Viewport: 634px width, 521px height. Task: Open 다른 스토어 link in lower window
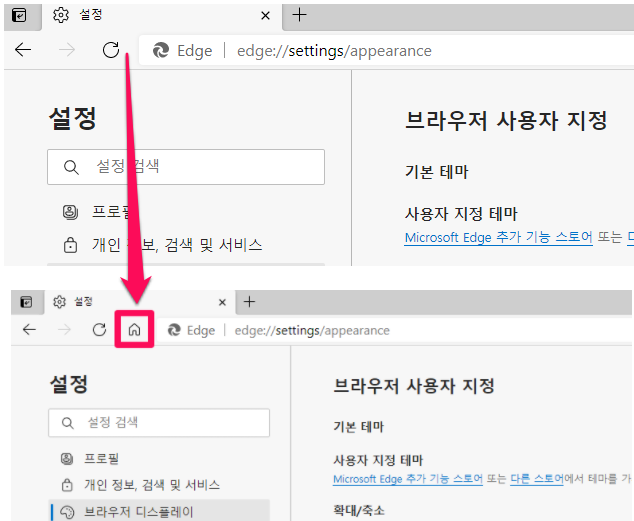(537, 479)
